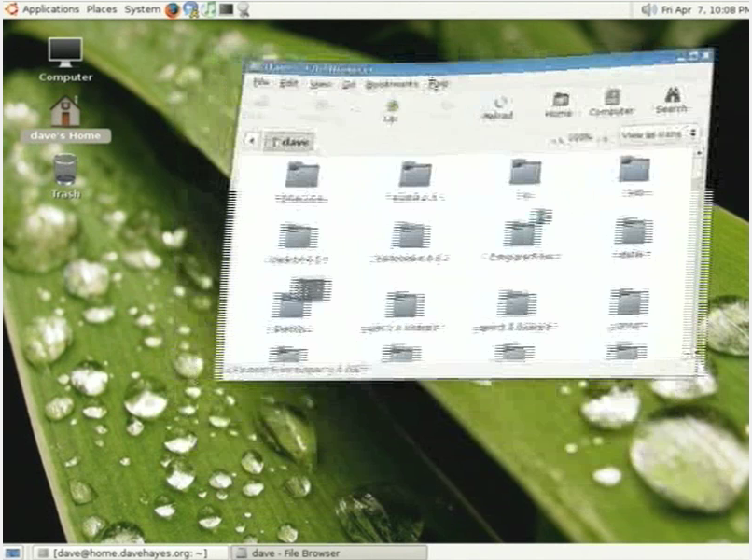Click the ribbon award icon in the top panel
Image resolution: width=752 pixels, height=560 pixels.
(244, 9)
